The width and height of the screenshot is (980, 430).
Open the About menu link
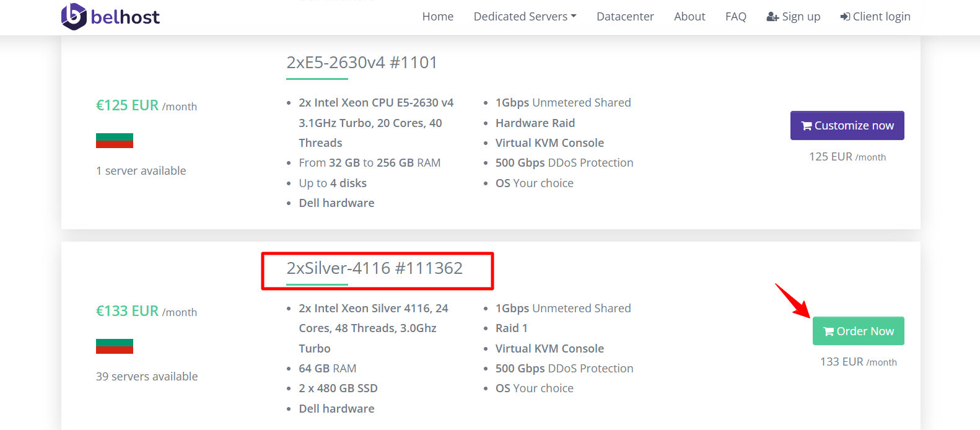point(689,17)
